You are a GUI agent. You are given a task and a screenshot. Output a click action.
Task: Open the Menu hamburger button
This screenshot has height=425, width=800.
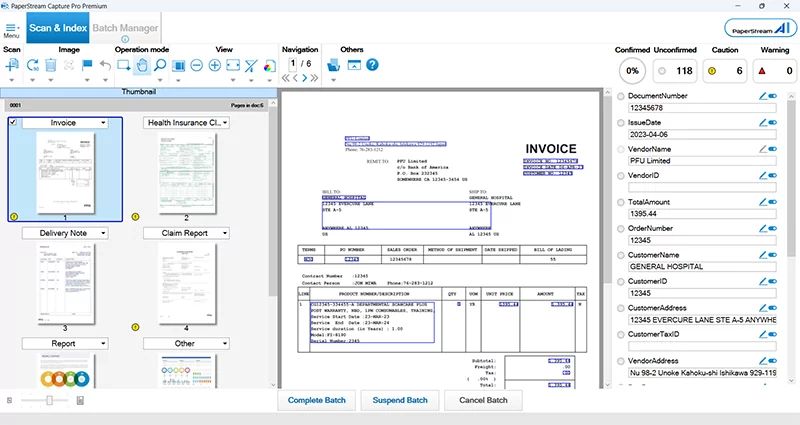(11, 29)
